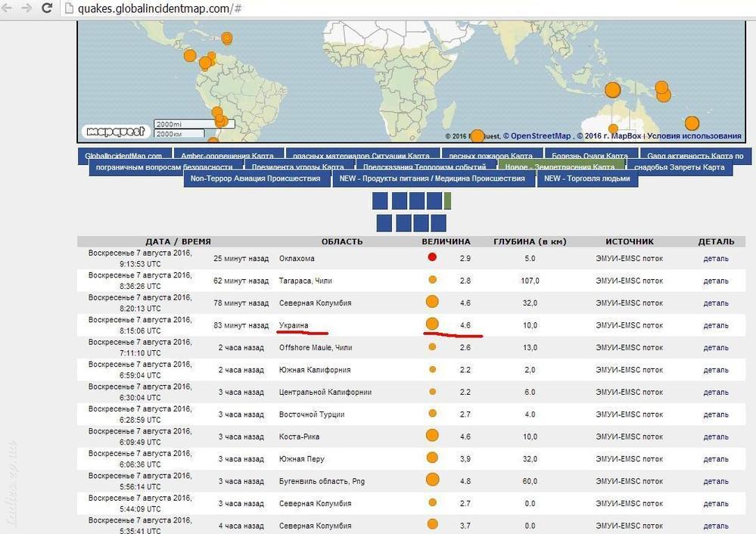
Task: Click the depth value 107,0
Action: tap(530, 281)
